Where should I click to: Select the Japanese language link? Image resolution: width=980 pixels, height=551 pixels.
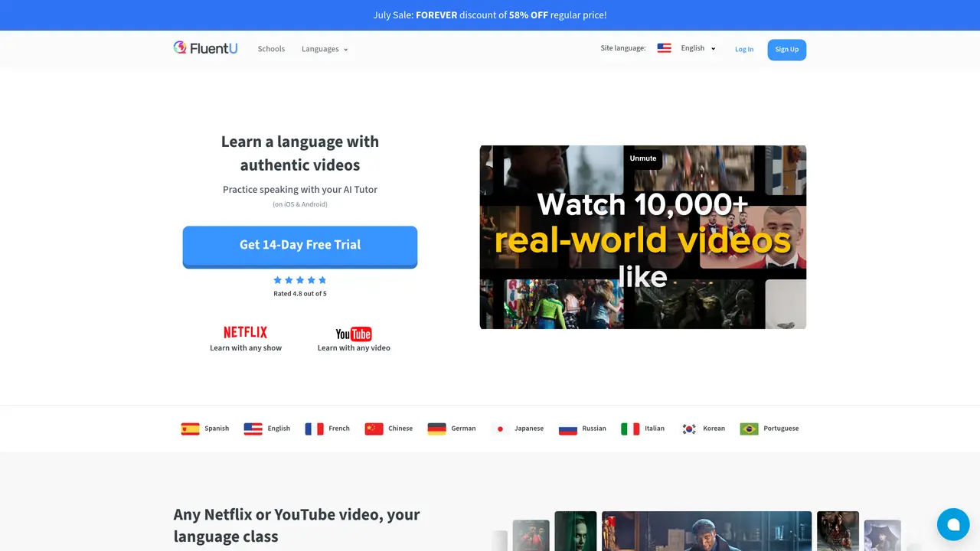tap(529, 429)
